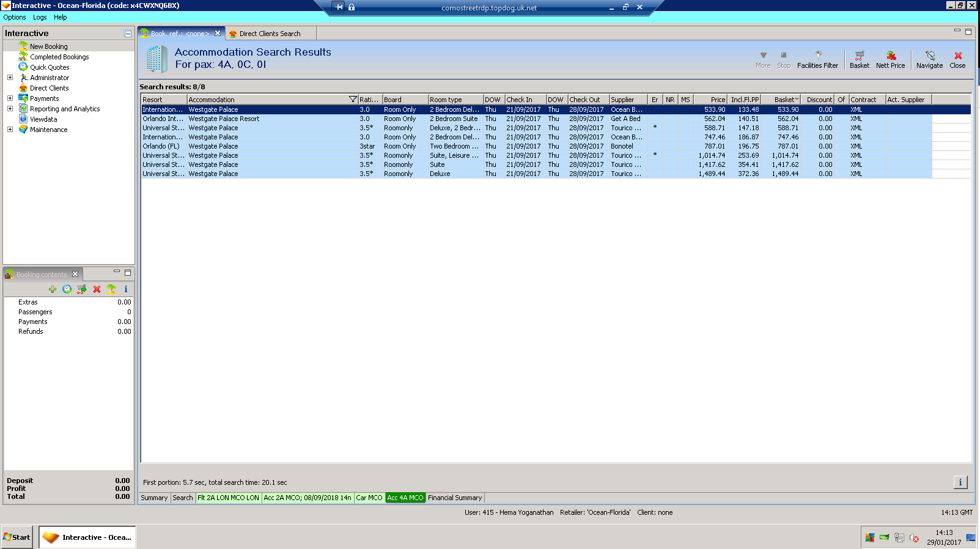
Task: Expand the Payments tree node
Action: (10, 98)
